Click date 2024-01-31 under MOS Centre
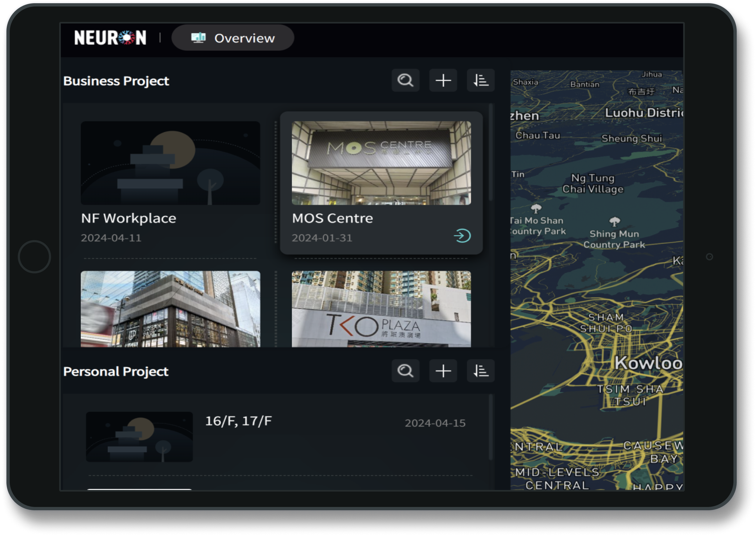756x536 pixels. (x=322, y=238)
